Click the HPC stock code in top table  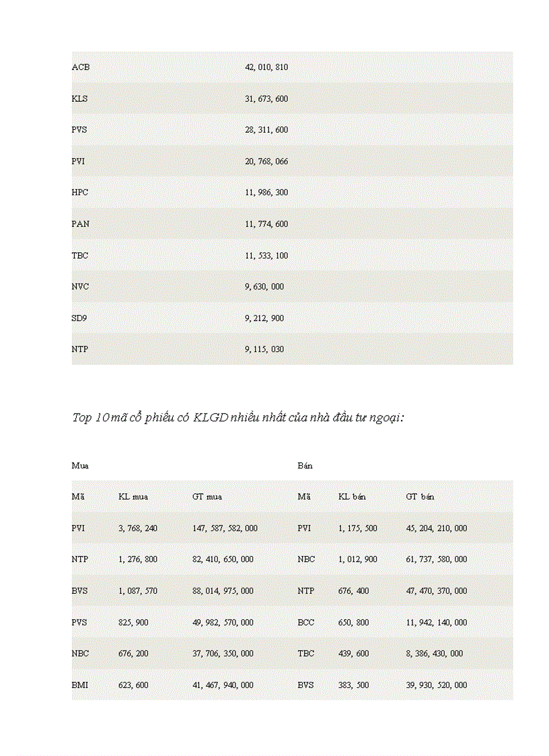tap(80, 193)
